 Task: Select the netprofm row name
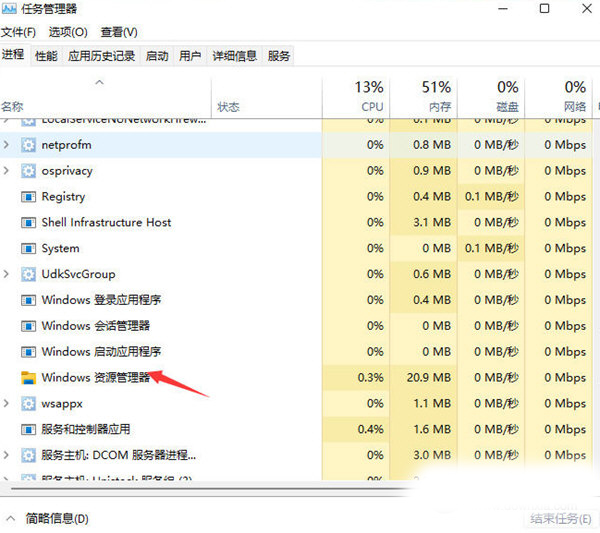tap(67, 145)
